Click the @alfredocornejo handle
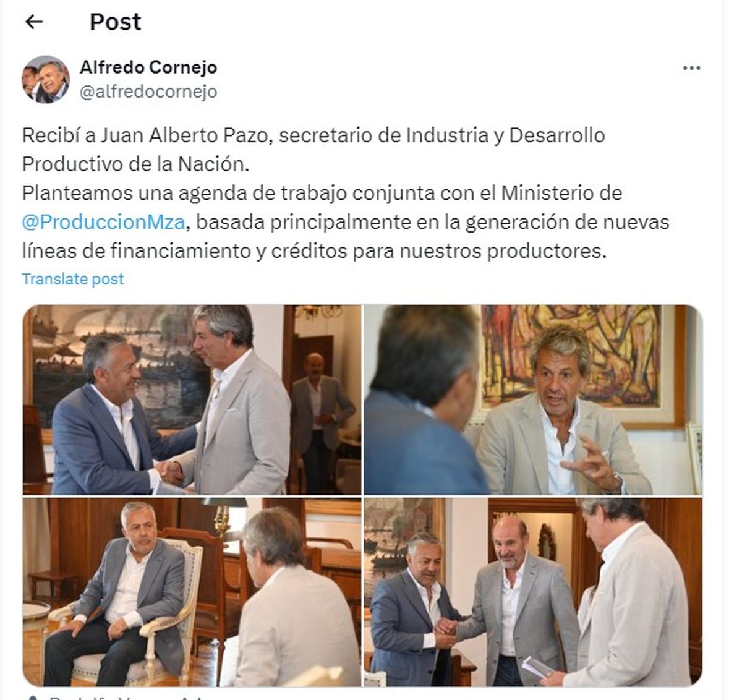This screenshot has height=700, width=742. [x=148, y=92]
